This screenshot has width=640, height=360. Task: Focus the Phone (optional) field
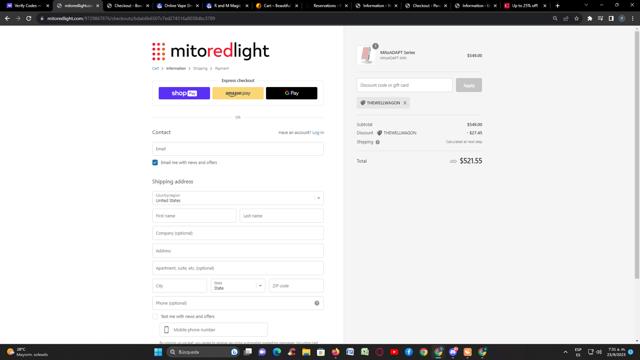click(238, 303)
